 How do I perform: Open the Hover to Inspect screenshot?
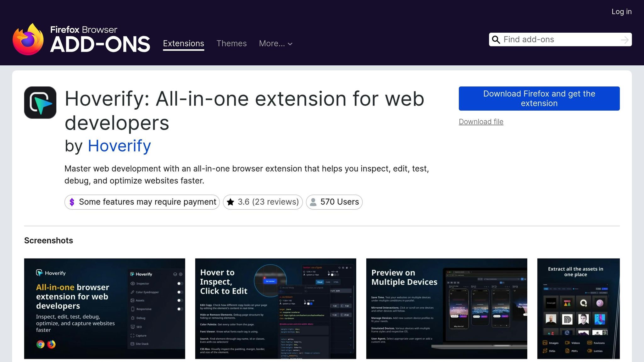tap(275, 308)
